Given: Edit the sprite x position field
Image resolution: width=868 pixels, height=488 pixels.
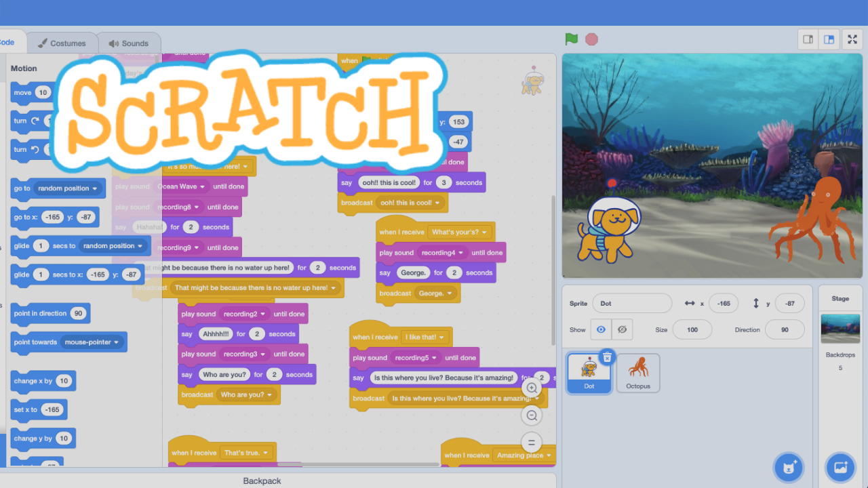Looking at the screenshot, I should pyautogui.click(x=724, y=303).
